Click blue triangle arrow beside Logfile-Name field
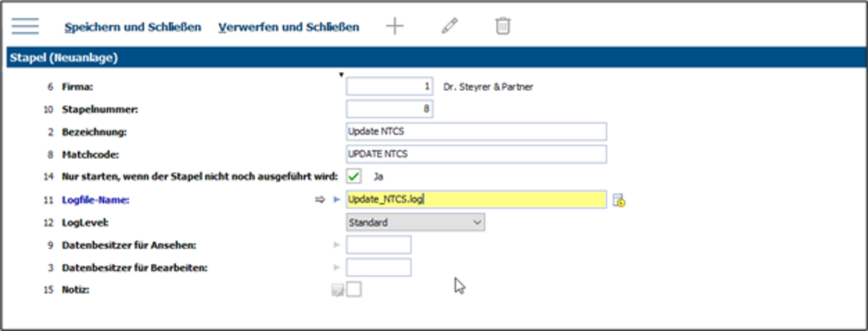Viewport: 868px width, 331px height. coord(336,200)
